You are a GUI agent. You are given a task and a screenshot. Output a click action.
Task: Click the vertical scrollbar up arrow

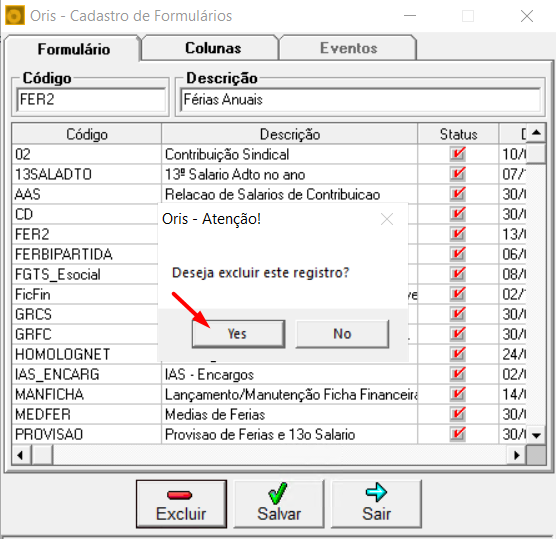[536, 133]
